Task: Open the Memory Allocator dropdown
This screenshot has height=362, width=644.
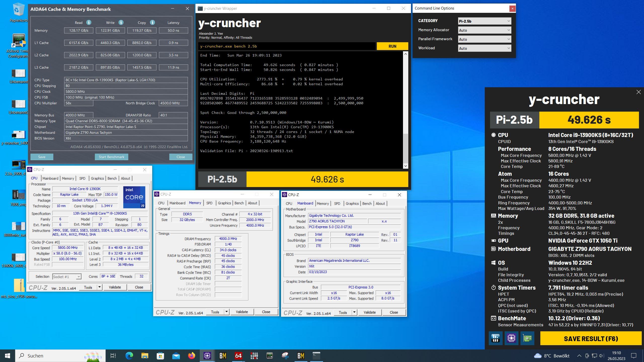Action: tap(485, 30)
